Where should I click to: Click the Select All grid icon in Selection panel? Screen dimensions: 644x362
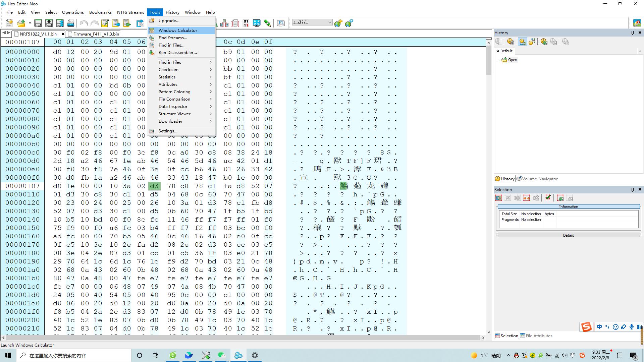498,198
